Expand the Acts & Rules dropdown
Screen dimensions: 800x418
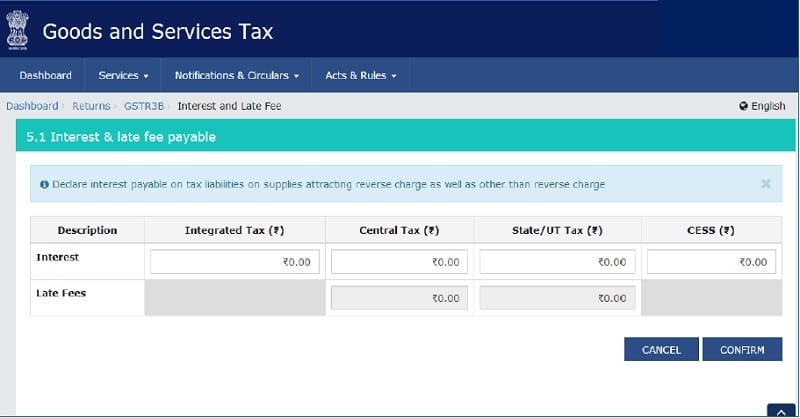point(361,75)
